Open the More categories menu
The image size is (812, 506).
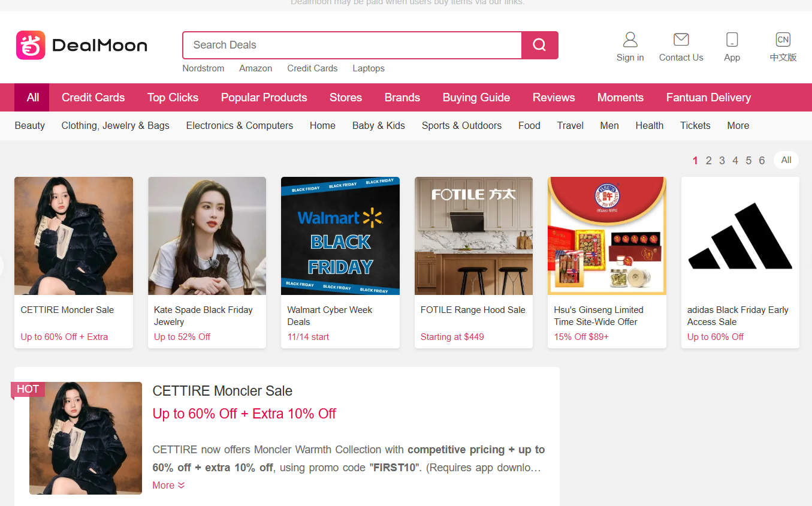pyautogui.click(x=738, y=125)
